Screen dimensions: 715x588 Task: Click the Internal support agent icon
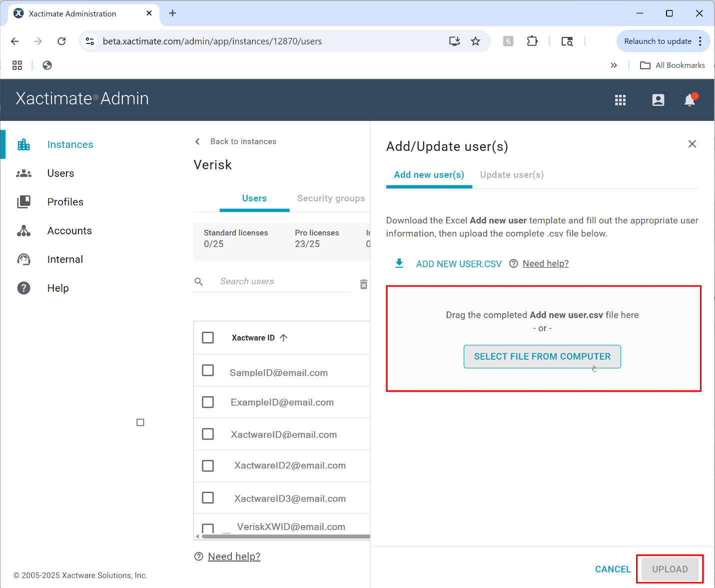[23, 259]
